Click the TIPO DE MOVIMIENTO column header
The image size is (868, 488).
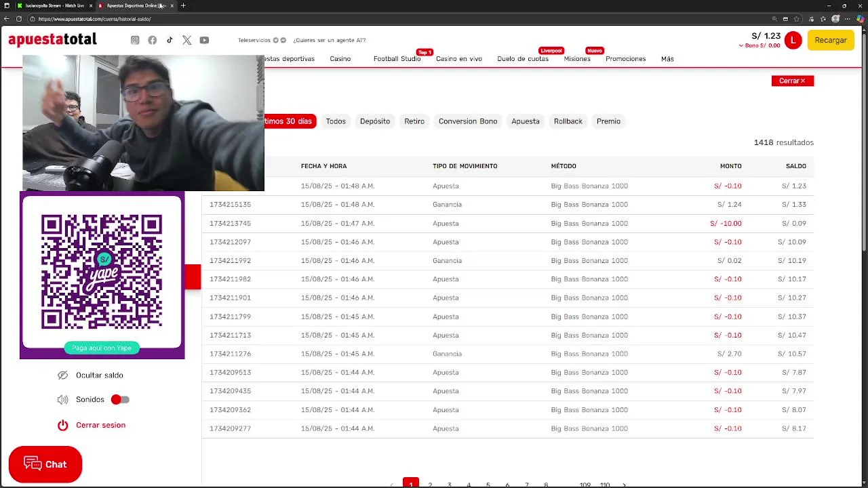[x=465, y=166]
